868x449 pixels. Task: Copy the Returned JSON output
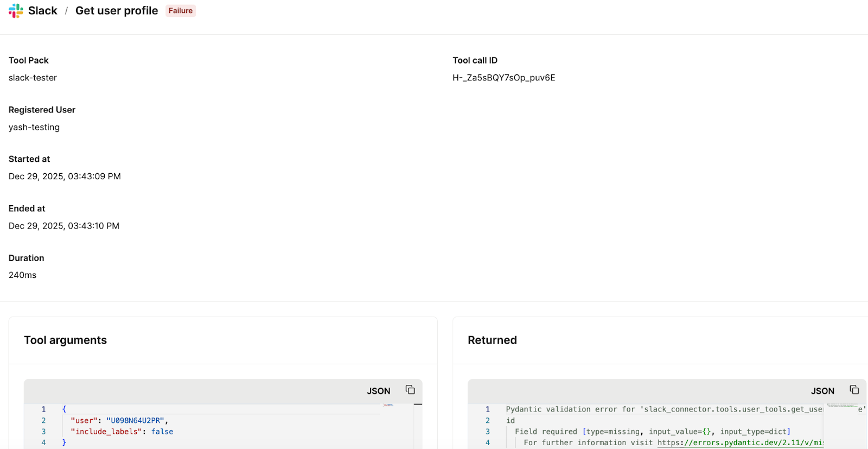click(x=854, y=390)
